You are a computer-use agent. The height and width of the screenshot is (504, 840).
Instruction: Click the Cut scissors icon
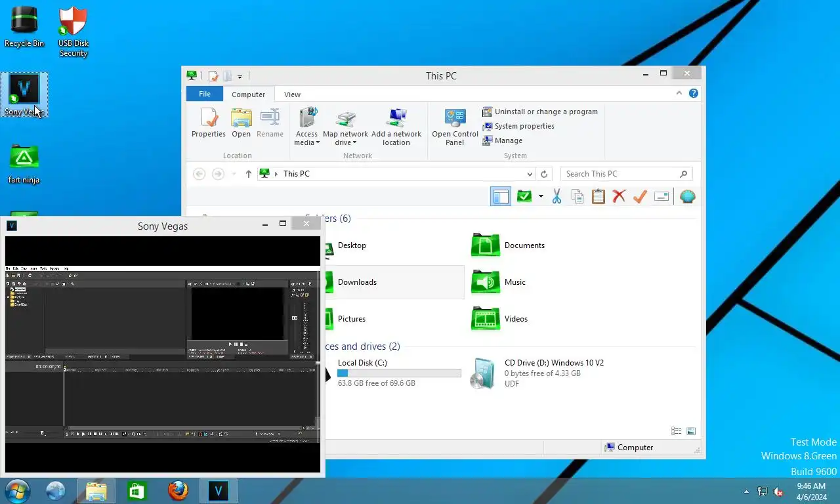(x=556, y=196)
